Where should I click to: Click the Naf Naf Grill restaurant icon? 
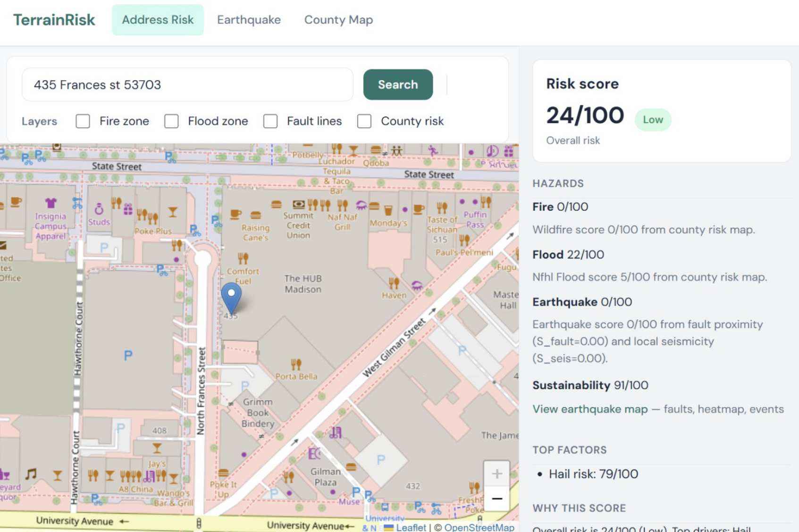point(343,205)
